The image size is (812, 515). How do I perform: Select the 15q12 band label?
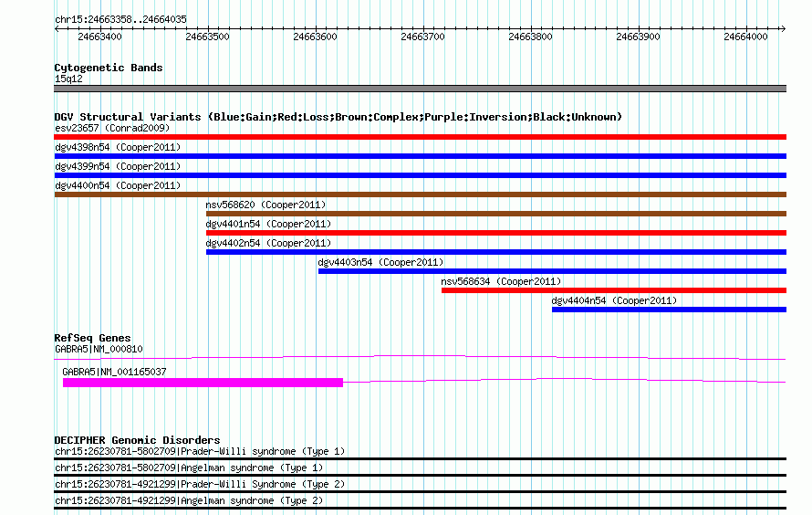[68, 79]
